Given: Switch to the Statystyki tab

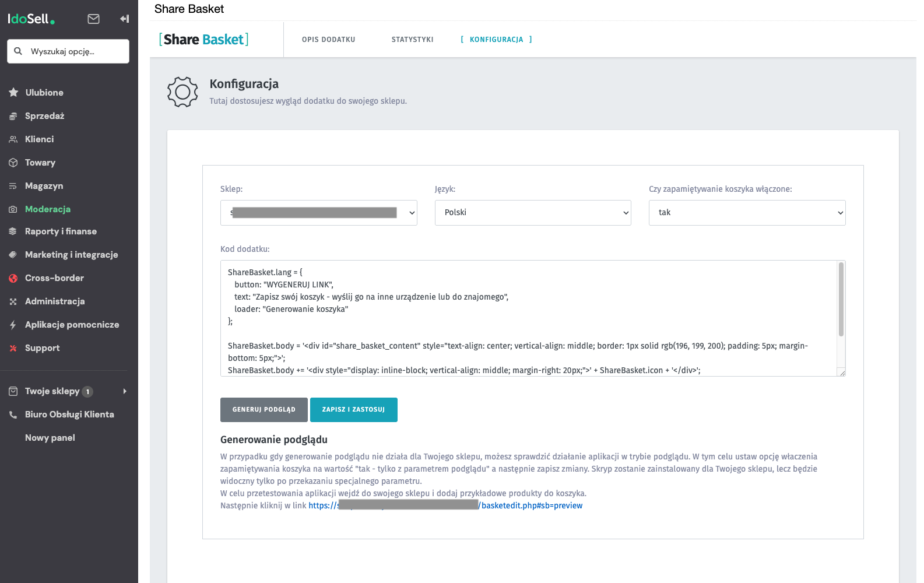Looking at the screenshot, I should pos(412,40).
